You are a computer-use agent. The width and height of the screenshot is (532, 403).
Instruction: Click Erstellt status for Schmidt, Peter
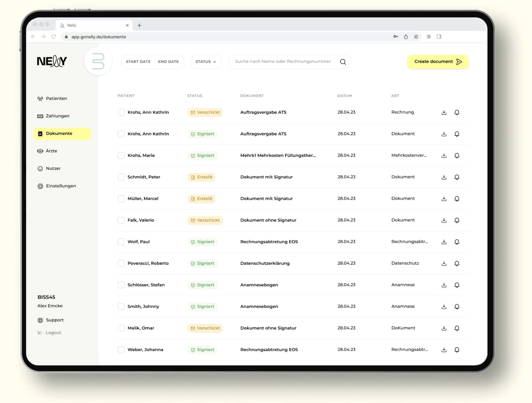pos(201,177)
